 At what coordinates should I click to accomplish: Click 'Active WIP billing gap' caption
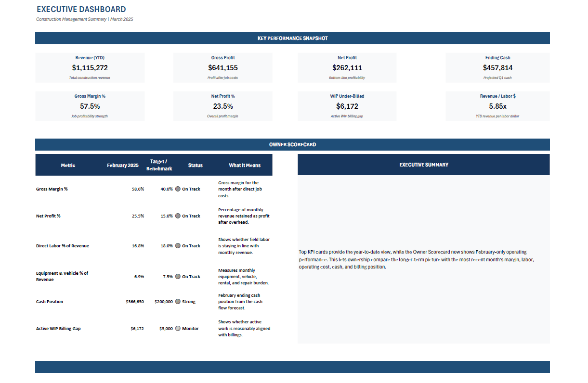[347, 116]
